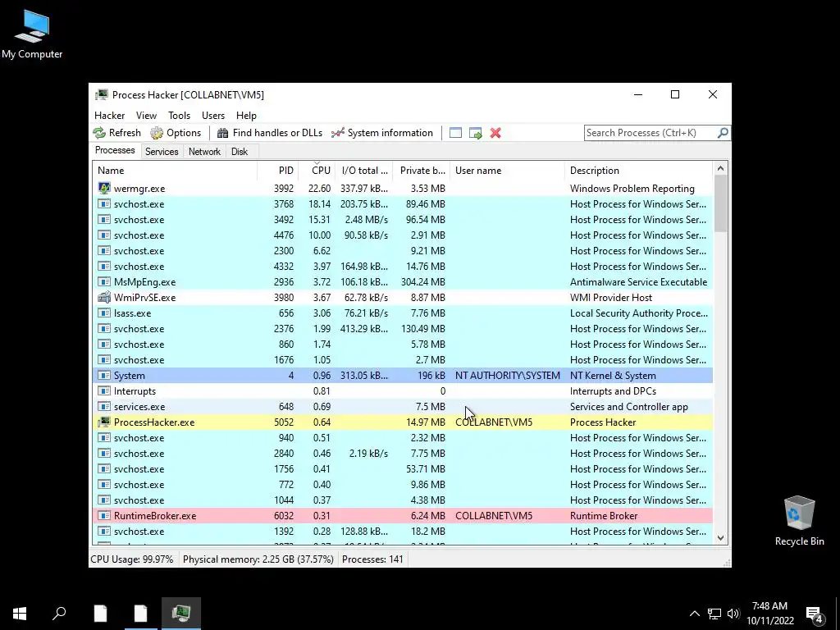840x630 pixels.
Task: Click the 304.24 MB private bytes cell
Action: pyautogui.click(x=422, y=282)
